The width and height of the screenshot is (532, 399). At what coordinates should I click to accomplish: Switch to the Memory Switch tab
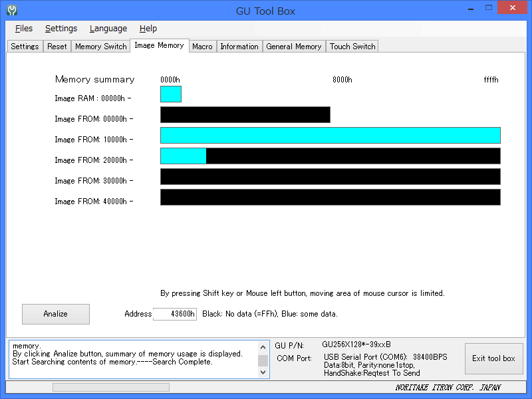click(x=100, y=47)
